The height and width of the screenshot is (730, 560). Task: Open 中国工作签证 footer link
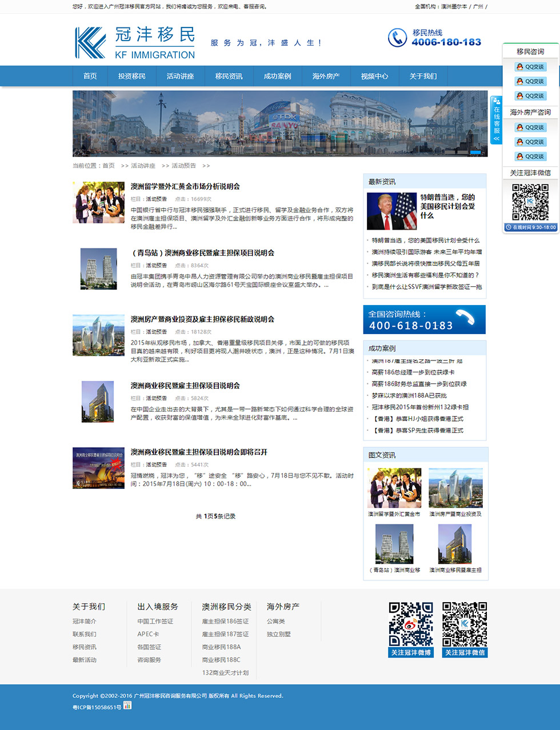point(155,621)
